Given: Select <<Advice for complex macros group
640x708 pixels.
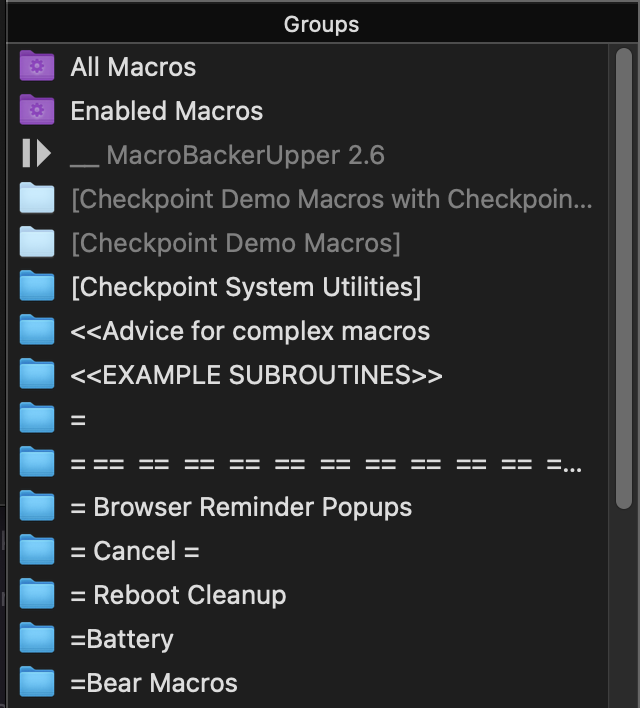Looking at the screenshot, I should pyautogui.click(x=308, y=331).
